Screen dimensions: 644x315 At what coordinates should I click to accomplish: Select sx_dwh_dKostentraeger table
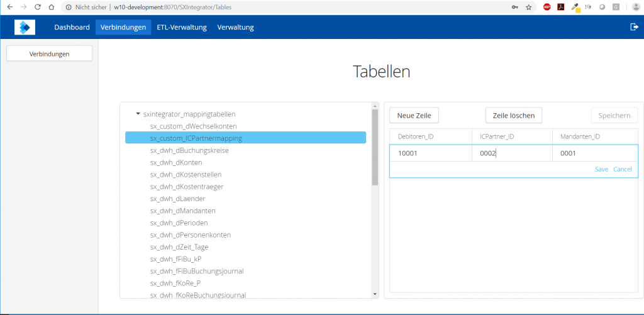click(187, 187)
